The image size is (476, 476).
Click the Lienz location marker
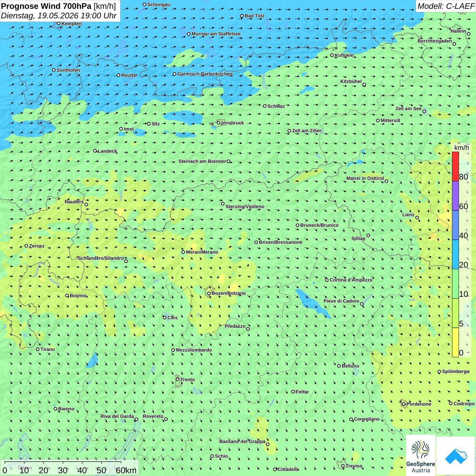click(417, 218)
